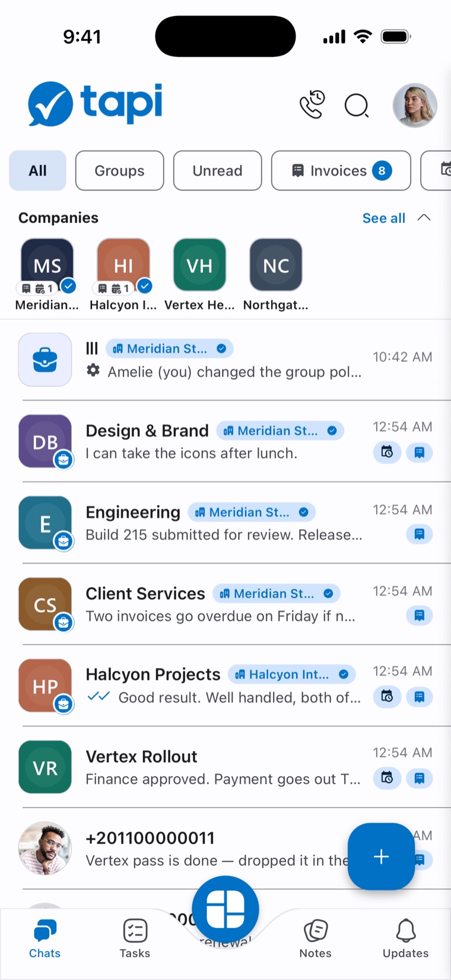Tap the blue plus new chat button
The width and height of the screenshot is (451, 980).
click(381, 856)
